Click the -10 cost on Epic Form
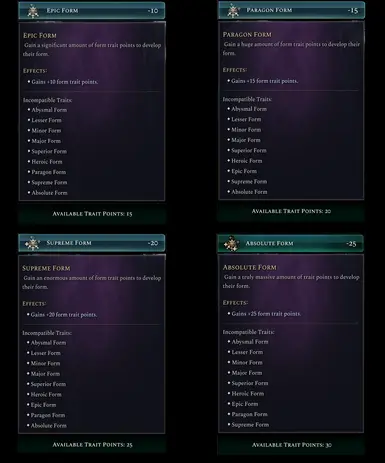The image size is (385, 463). coord(153,11)
